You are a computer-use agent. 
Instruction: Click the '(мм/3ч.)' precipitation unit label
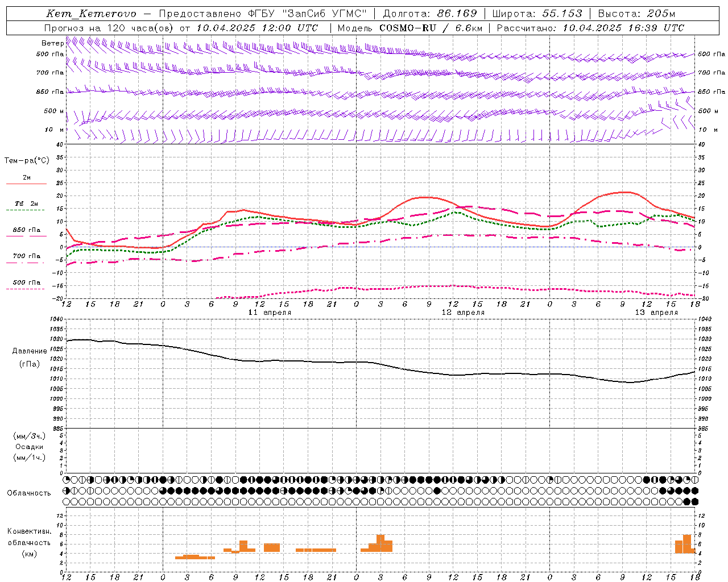pyautogui.click(x=30, y=436)
